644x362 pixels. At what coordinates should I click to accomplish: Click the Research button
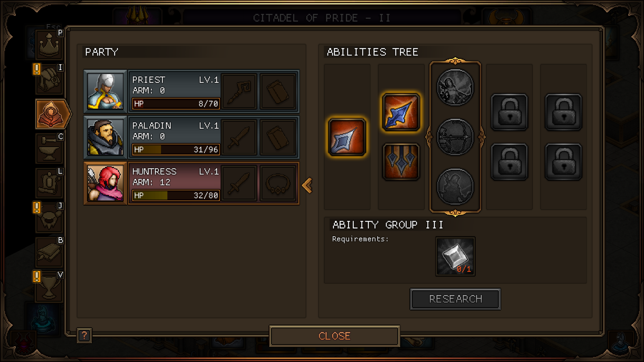coord(455,299)
